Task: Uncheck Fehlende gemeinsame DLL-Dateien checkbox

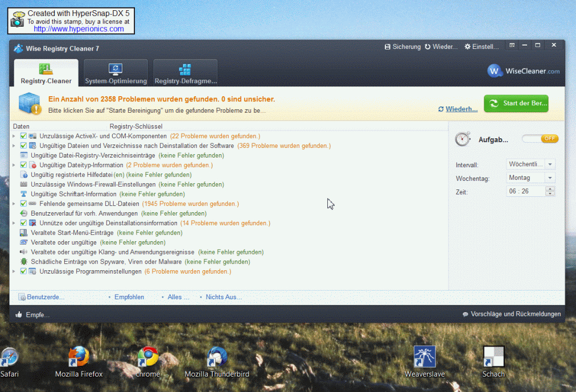Action: tap(23, 204)
